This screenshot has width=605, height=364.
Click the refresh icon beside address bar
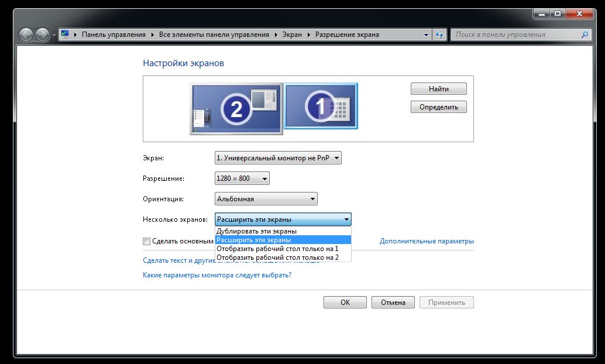click(x=440, y=35)
